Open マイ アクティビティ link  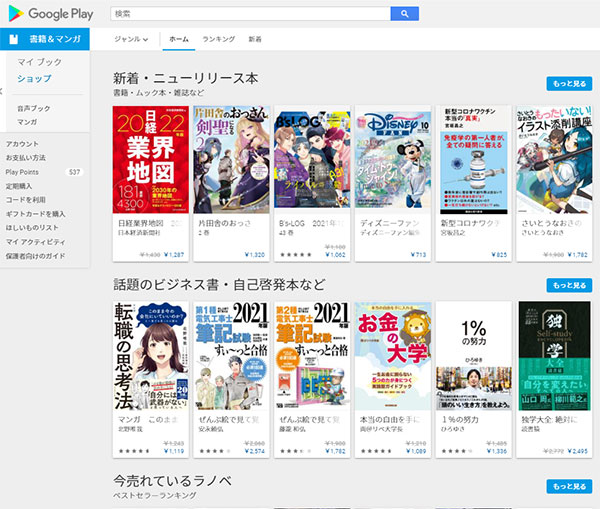tap(36, 242)
